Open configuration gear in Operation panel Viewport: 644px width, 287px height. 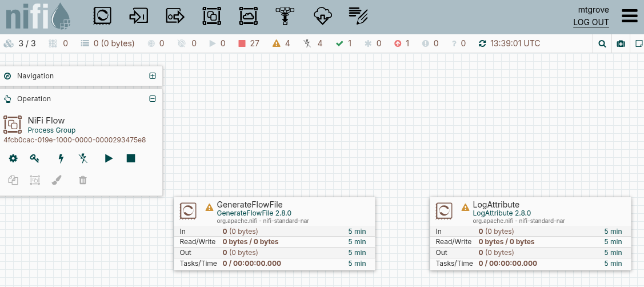(14, 158)
